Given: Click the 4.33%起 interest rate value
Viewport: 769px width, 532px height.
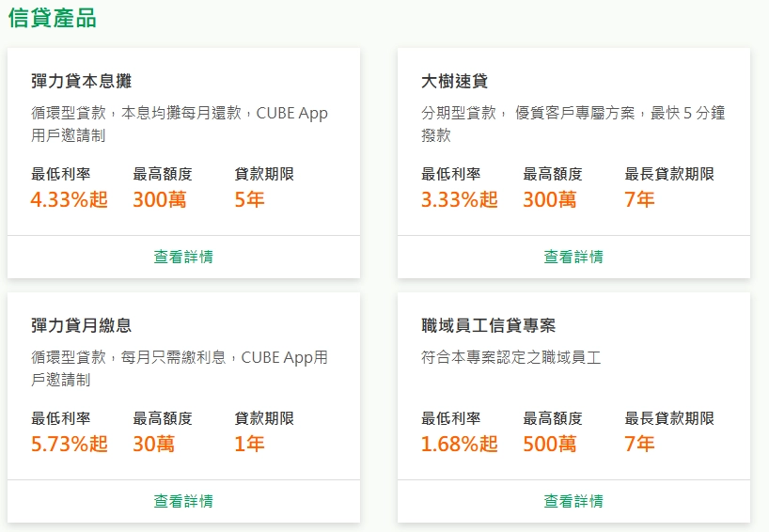Looking at the screenshot, I should coord(70,199).
